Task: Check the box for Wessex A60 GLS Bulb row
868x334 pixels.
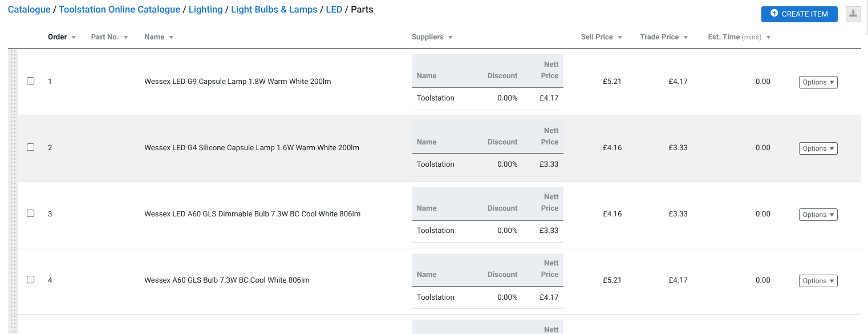Action: point(31,280)
